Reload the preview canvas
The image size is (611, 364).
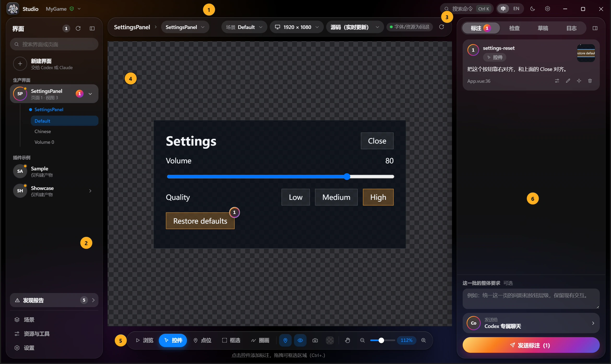pyautogui.click(x=442, y=27)
